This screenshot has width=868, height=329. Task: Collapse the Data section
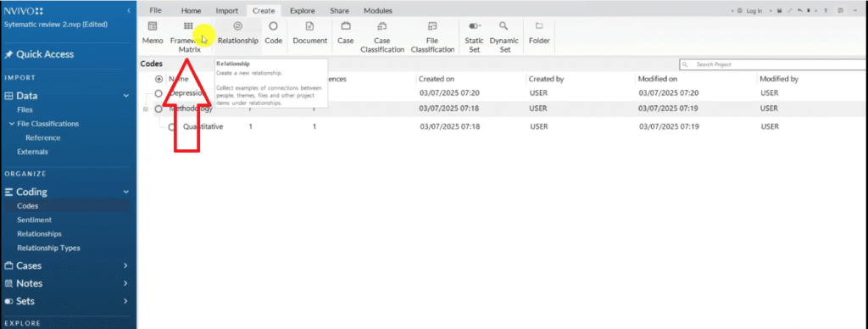(x=126, y=96)
